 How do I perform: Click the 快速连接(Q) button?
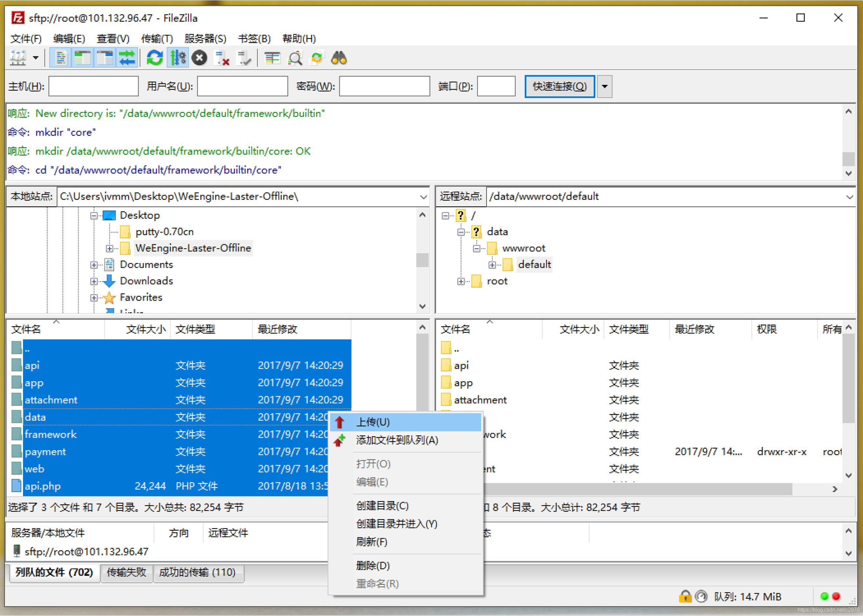(x=560, y=86)
